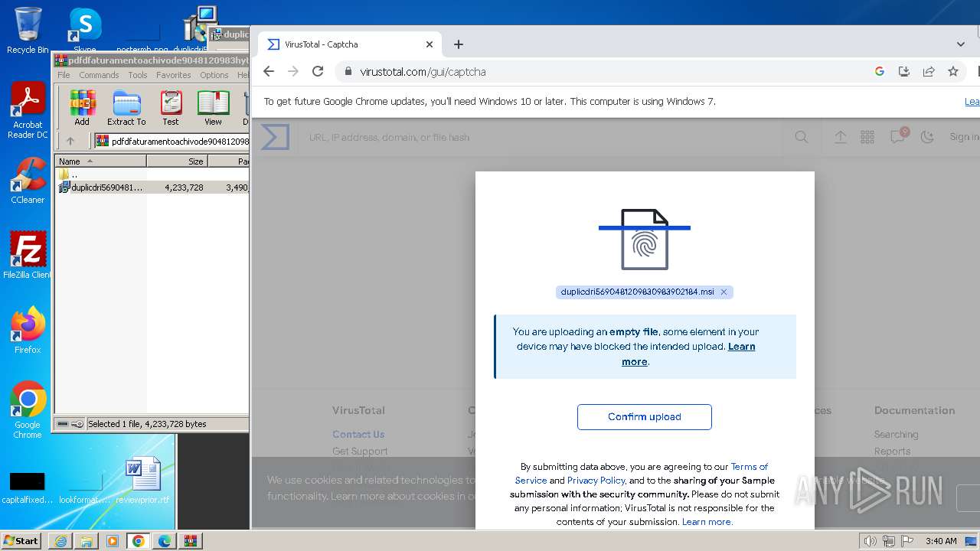
Task: Click the file fingerprint upload icon
Action: pyautogui.click(x=645, y=240)
